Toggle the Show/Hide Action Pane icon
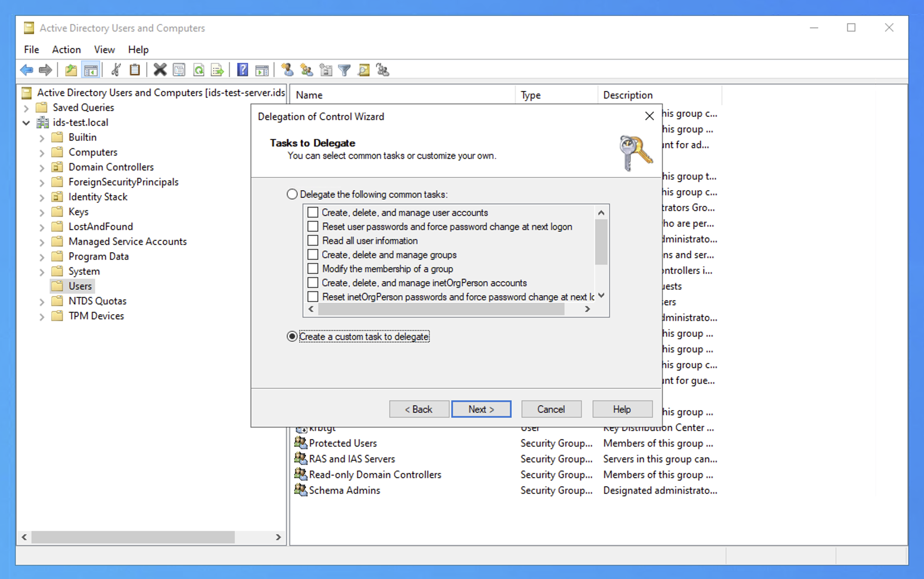Image resolution: width=924 pixels, height=579 pixels. coord(262,70)
